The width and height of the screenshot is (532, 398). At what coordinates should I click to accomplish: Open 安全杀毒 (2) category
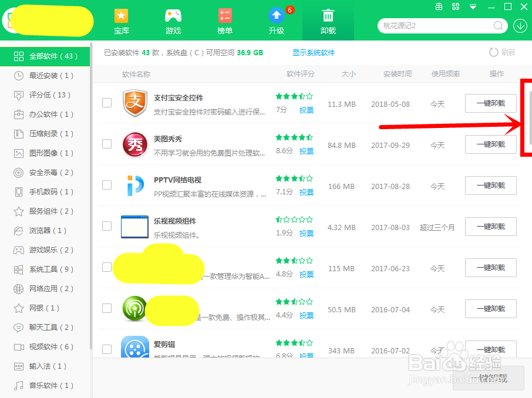coord(45,173)
